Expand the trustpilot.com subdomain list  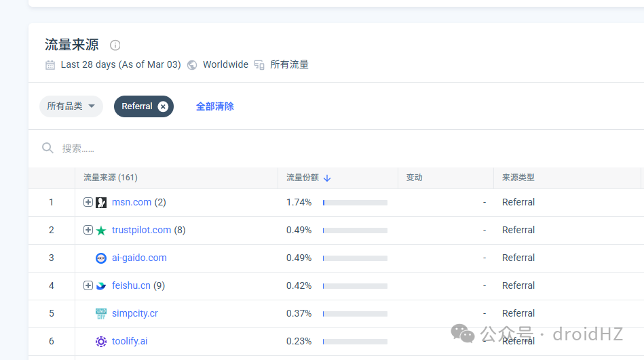[88, 230]
